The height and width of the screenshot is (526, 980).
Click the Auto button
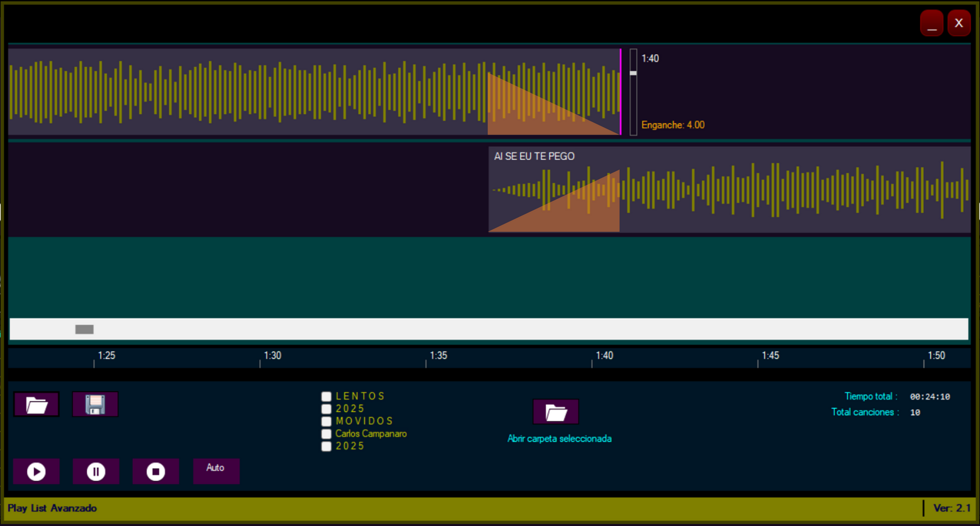point(216,470)
